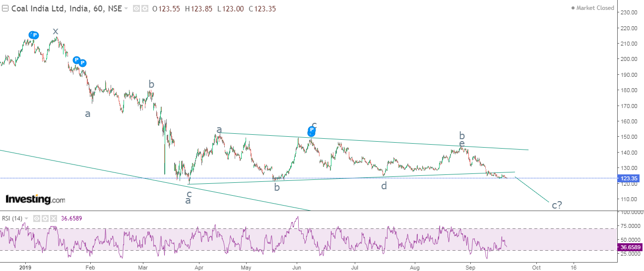Remove the RSI indicator with X icon
This screenshot has height=271, width=644.
(53, 218)
